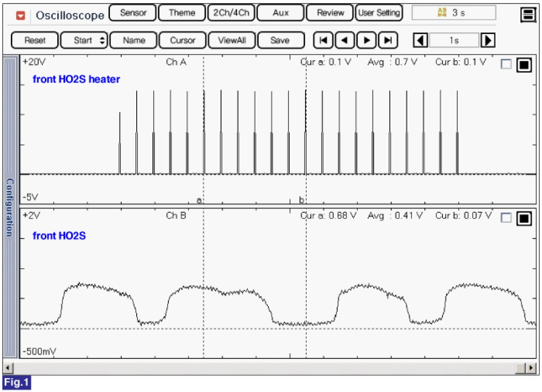
Task: Click the 1s time base field
Action: point(454,40)
